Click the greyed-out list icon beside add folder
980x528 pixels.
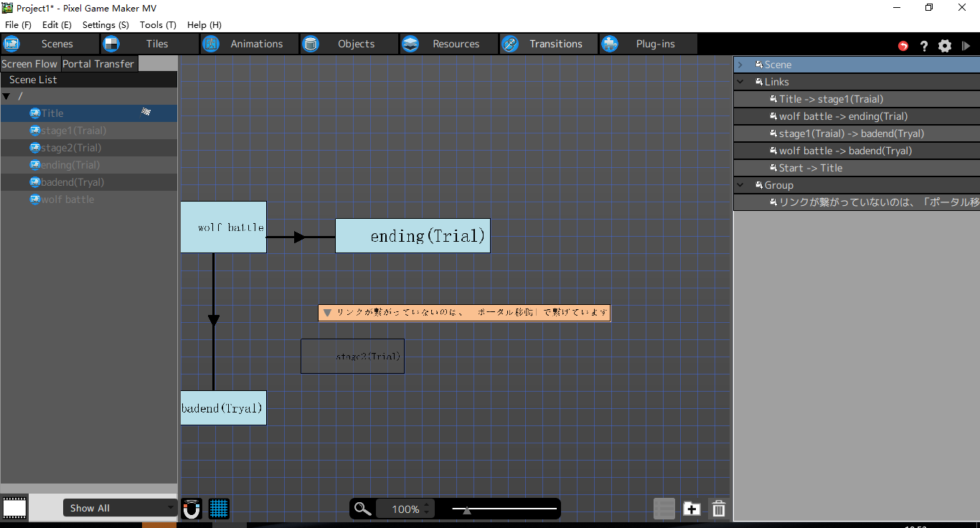tap(664, 509)
